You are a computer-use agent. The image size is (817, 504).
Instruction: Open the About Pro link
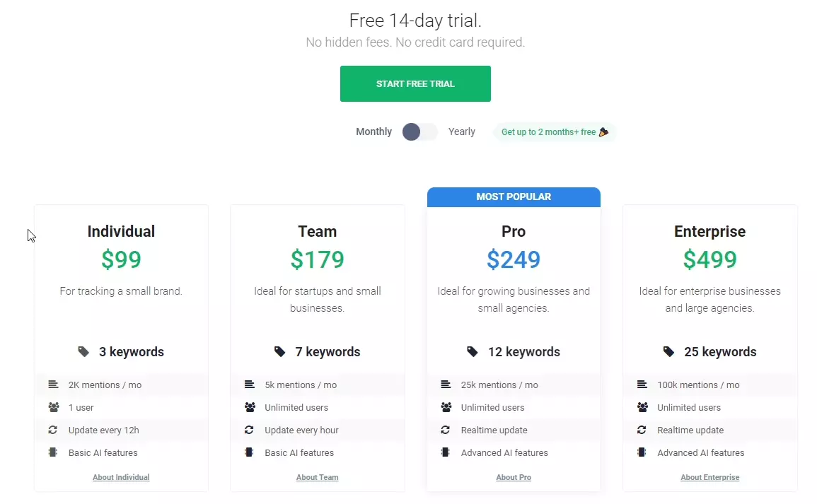(x=514, y=477)
